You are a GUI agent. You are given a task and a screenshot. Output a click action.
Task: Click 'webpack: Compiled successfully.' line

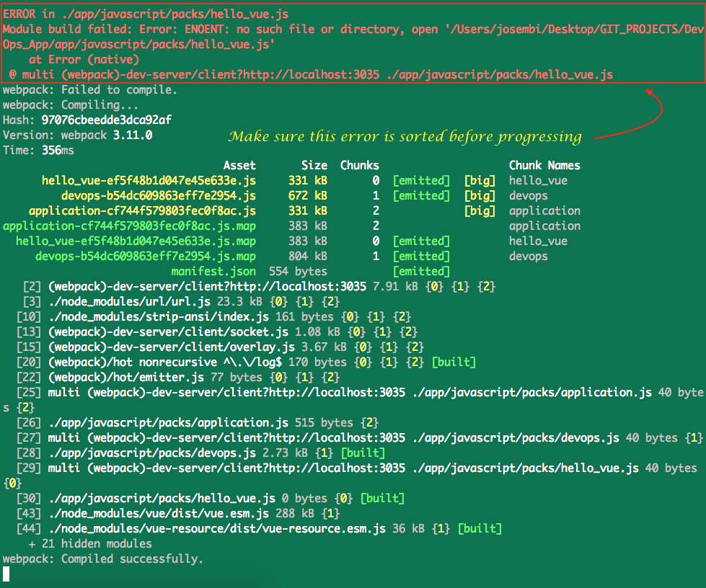point(103,558)
